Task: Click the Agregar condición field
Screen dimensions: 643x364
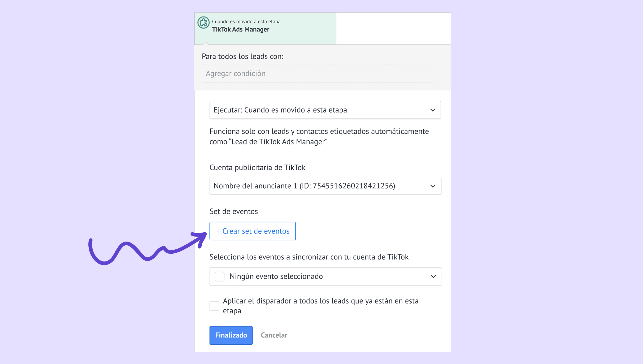Action: (317, 74)
